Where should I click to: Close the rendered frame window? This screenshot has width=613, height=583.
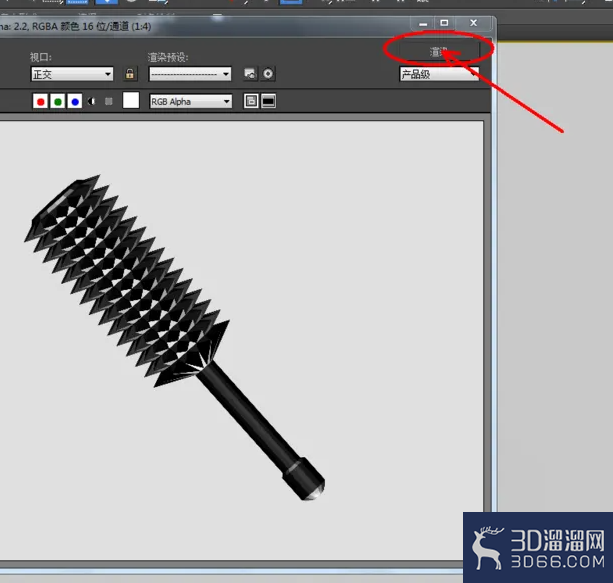473,23
